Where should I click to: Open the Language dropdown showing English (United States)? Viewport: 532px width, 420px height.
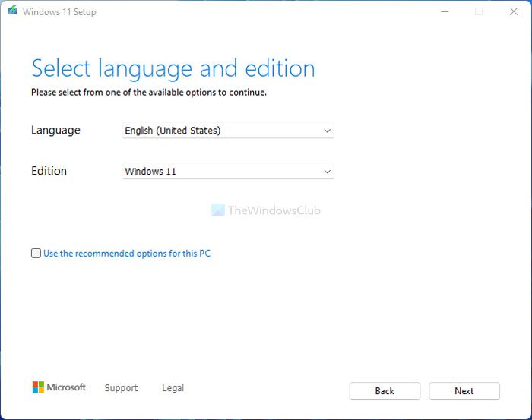[228, 131]
